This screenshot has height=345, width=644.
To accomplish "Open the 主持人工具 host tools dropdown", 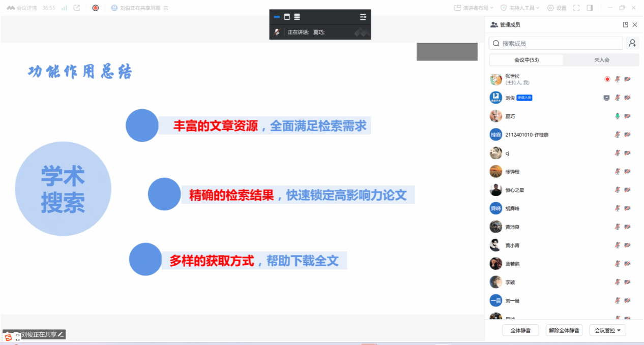I will (519, 8).
